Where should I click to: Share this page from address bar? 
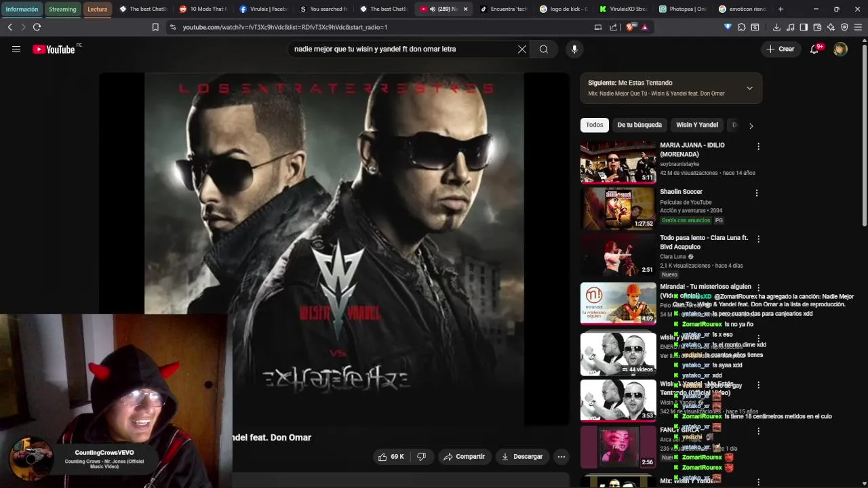613,27
